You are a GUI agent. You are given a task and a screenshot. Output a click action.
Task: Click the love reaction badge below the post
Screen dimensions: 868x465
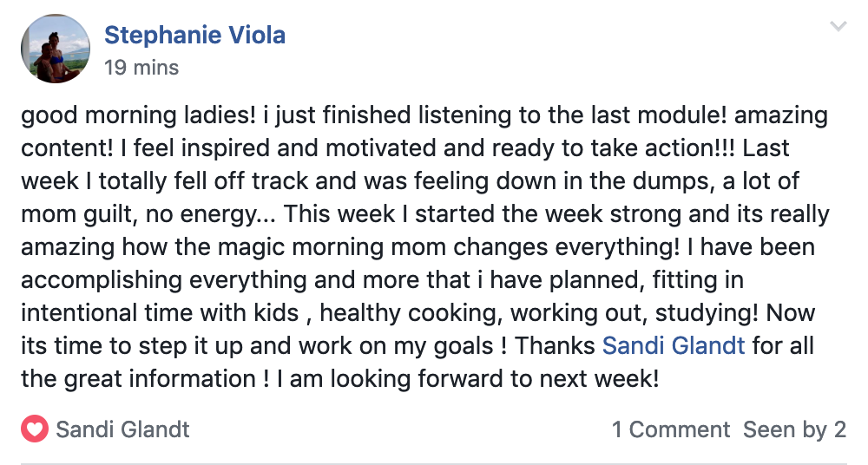(35, 429)
